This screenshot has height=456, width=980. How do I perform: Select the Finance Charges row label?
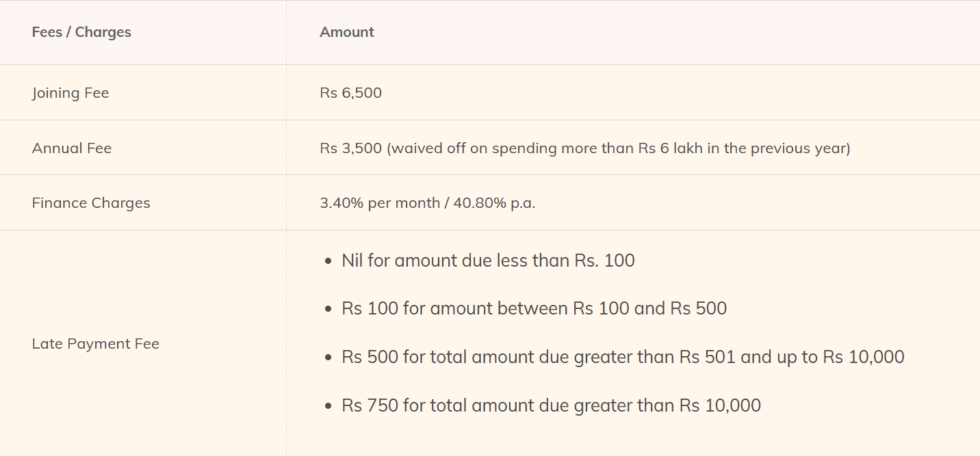(x=91, y=203)
